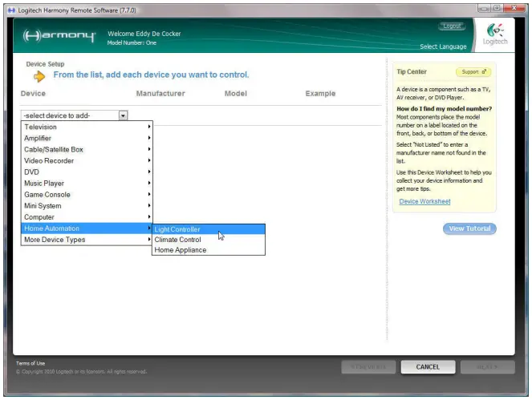The width and height of the screenshot is (532, 400).
Task: Select Music Player device type
Action: point(87,183)
